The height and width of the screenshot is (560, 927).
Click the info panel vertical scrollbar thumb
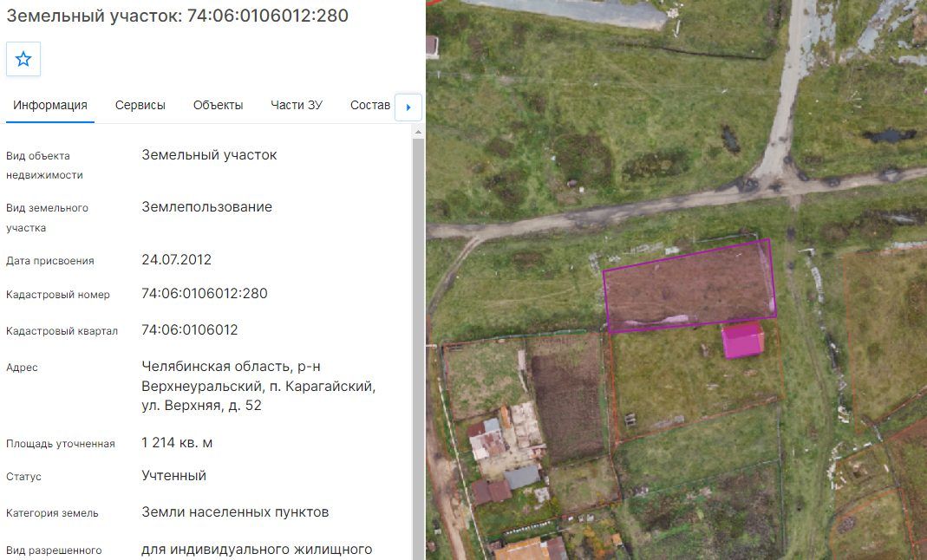coord(418,348)
